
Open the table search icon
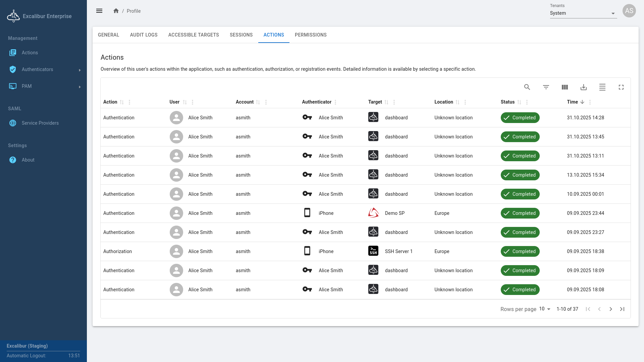[x=527, y=87]
